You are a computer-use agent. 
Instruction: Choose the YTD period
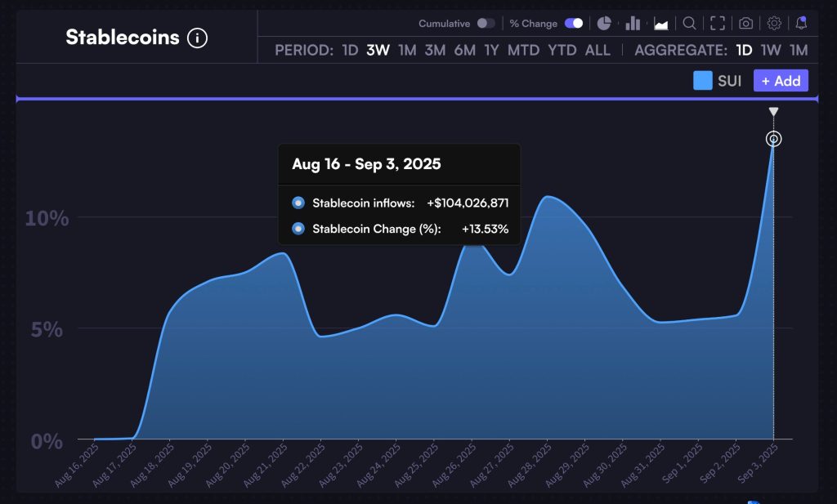click(562, 50)
